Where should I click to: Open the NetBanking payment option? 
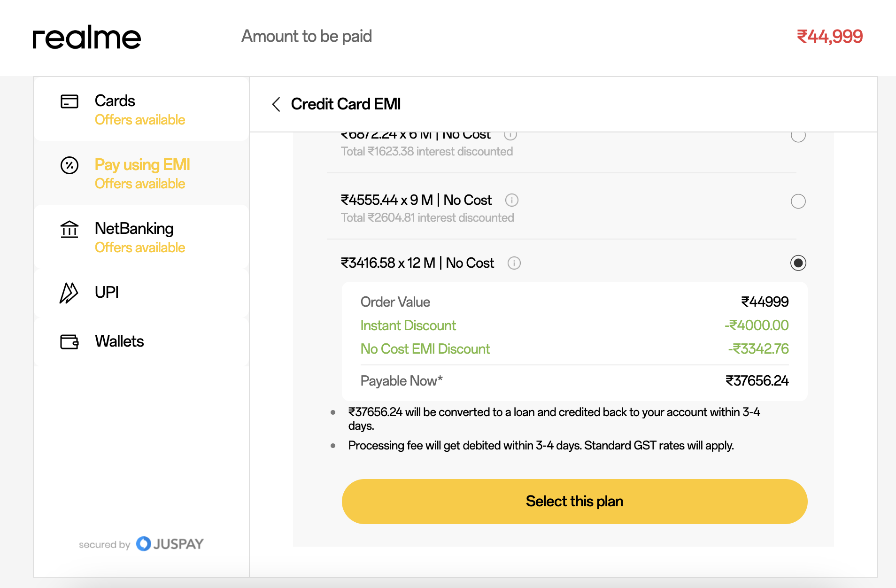click(134, 229)
